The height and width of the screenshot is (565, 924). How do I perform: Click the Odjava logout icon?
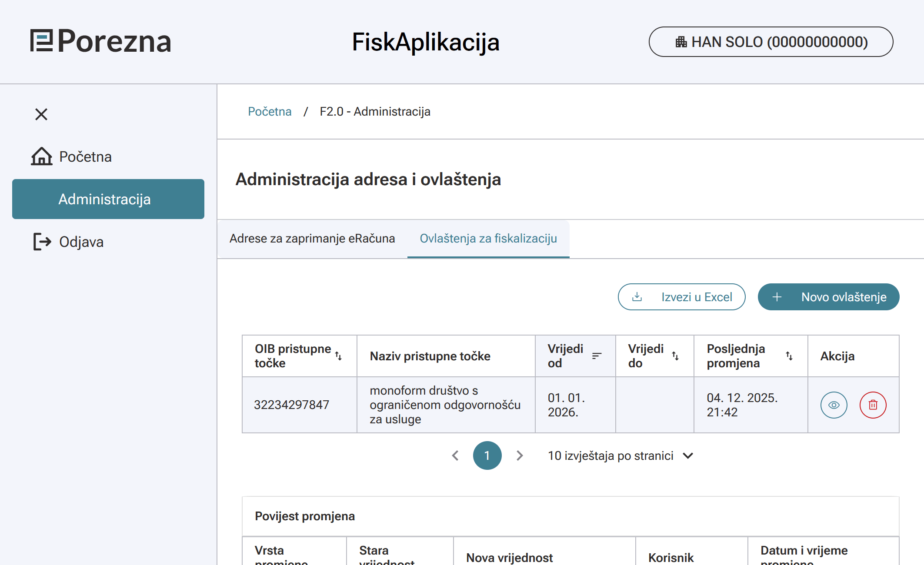pyautogui.click(x=42, y=242)
